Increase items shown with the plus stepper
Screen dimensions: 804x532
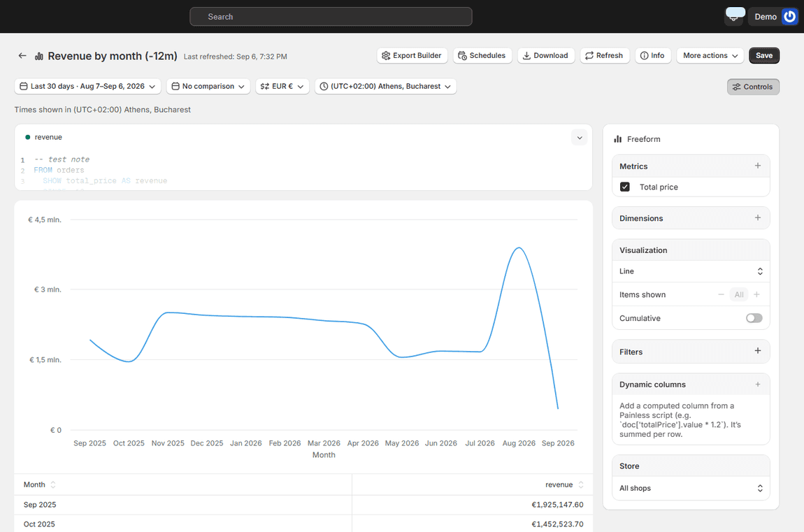pyautogui.click(x=756, y=294)
